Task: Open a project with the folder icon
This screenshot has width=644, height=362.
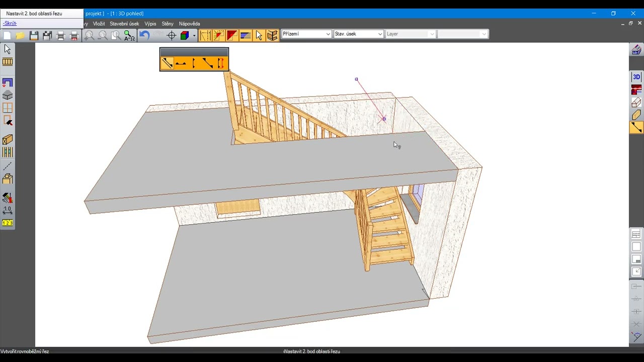Action: 20,35
